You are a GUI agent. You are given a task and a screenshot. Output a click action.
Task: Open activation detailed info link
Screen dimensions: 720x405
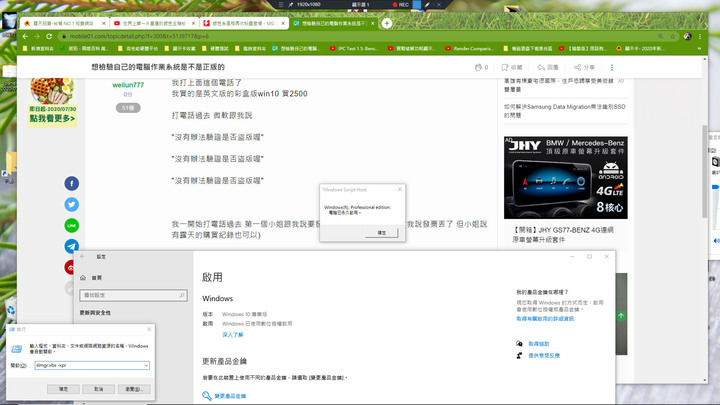545,319
